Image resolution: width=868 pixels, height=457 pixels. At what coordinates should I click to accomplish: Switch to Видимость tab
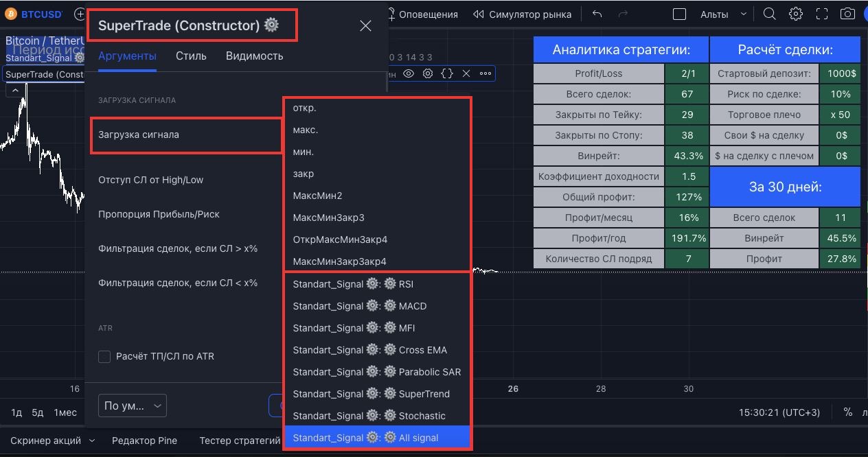(x=254, y=56)
